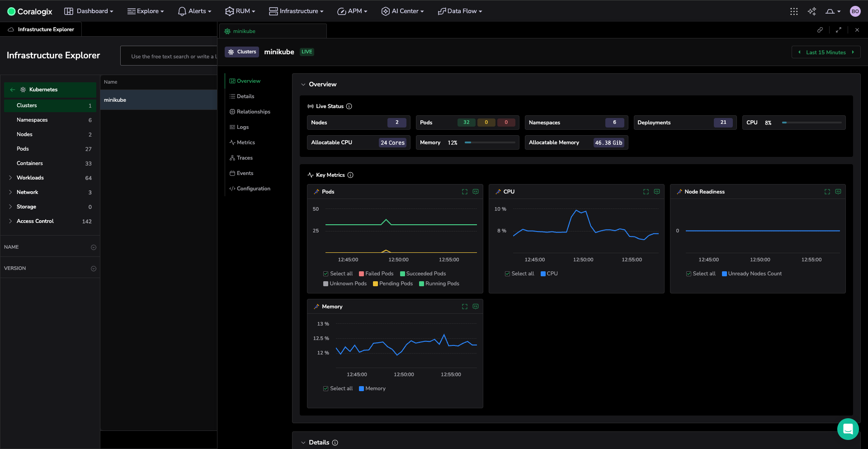The image size is (868, 449).
Task: Open the Traces side tab
Action: pyautogui.click(x=241, y=158)
